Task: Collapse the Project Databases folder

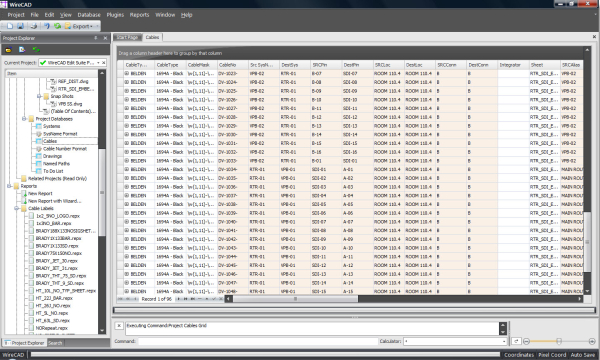Action: point(24,119)
